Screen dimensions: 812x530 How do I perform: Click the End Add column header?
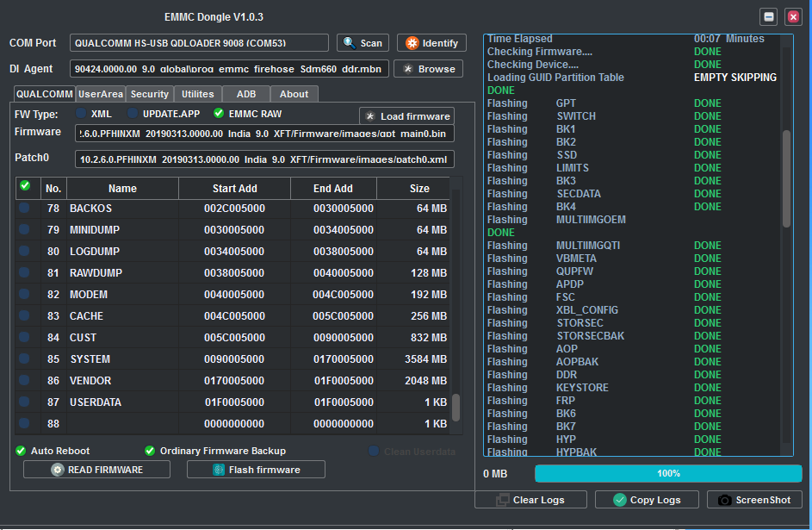(x=333, y=189)
